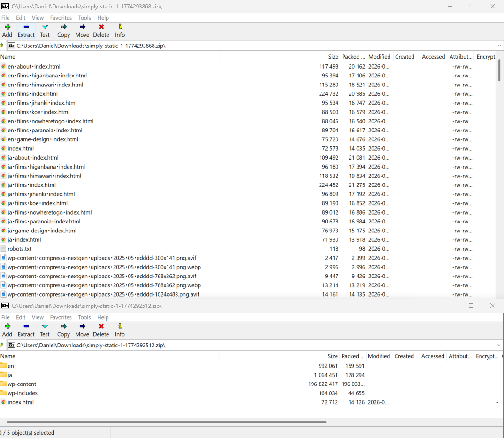The width and height of the screenshot is (504, 438).
Task: Select en•films•higanbana•index.html row
Action: click(247, 76)
